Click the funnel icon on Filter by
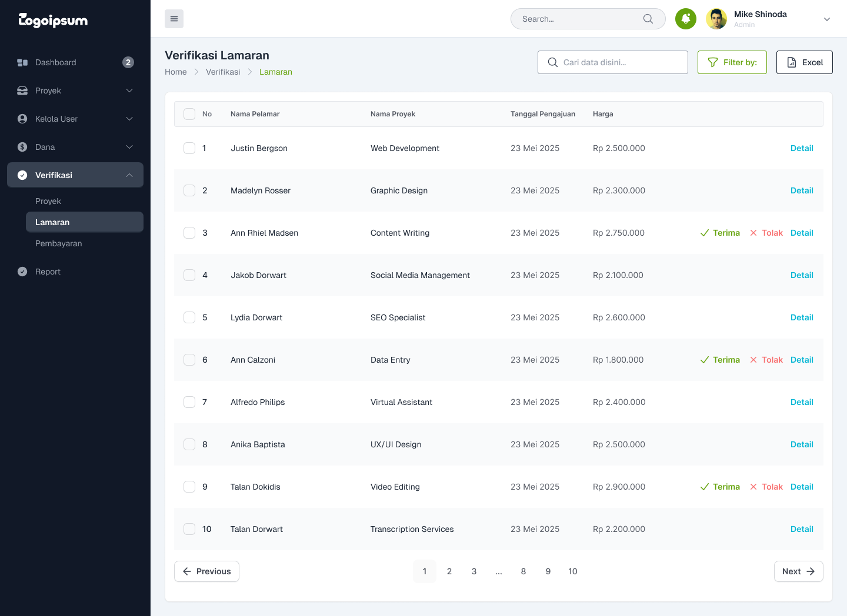The height and width of the screenshot is (616, 847). [x=713, y=62]
